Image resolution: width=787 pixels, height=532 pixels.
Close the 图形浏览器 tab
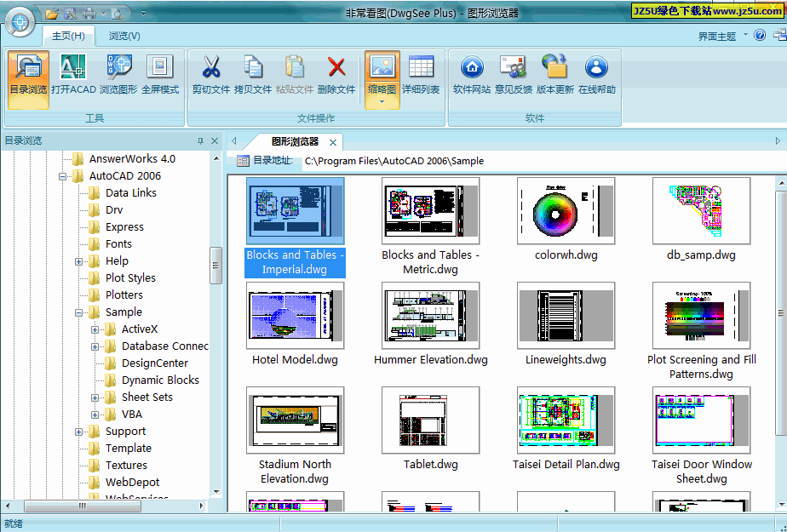tap(333, 143)
